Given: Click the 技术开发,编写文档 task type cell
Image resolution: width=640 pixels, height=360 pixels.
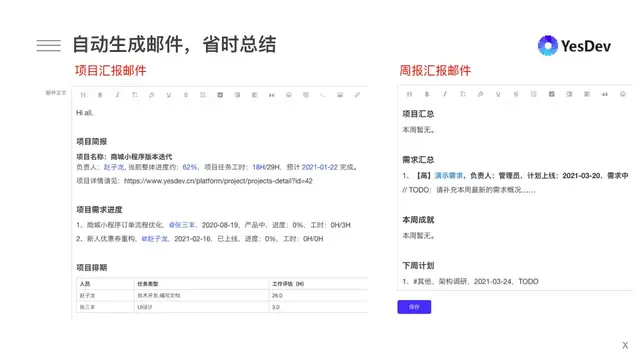Looking at the screenshot, I should [159, 296].
